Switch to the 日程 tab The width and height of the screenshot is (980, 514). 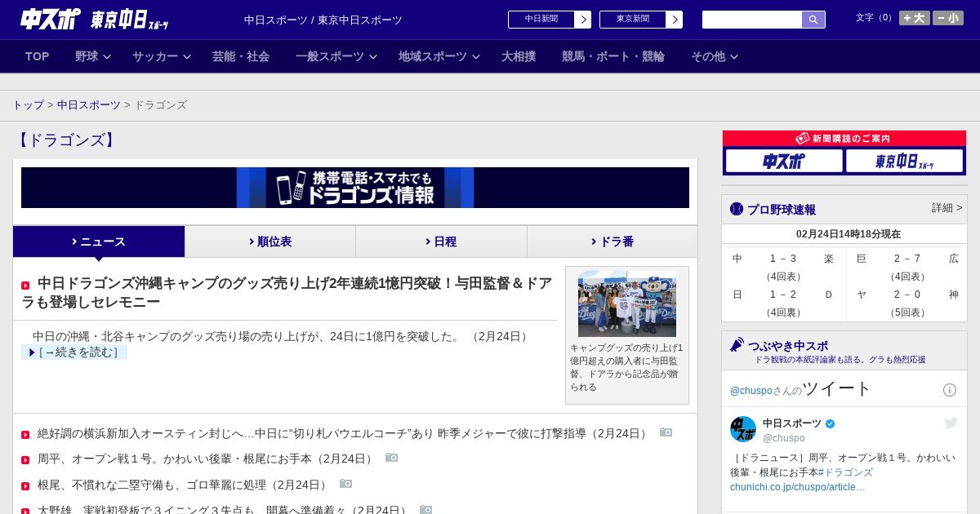(x=441, y=241)
